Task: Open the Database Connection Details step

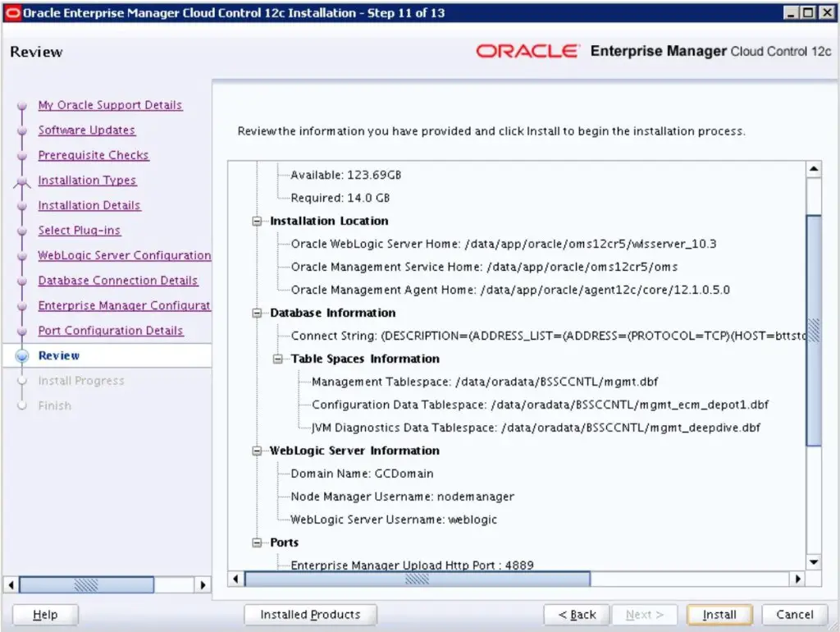Action: pos(118,280)
